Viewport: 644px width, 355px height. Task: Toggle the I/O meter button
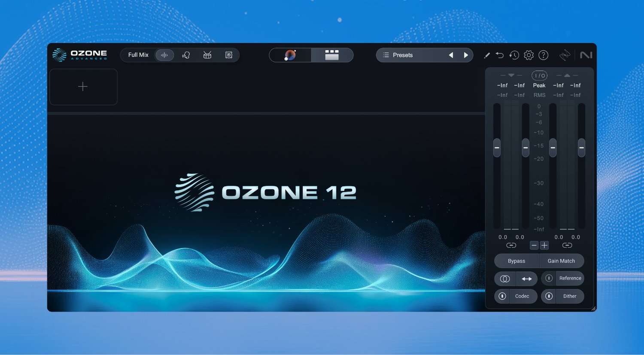540,76
